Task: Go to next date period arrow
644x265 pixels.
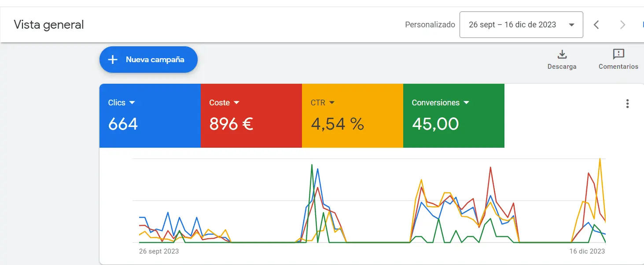Action: (x=622, y=25)
